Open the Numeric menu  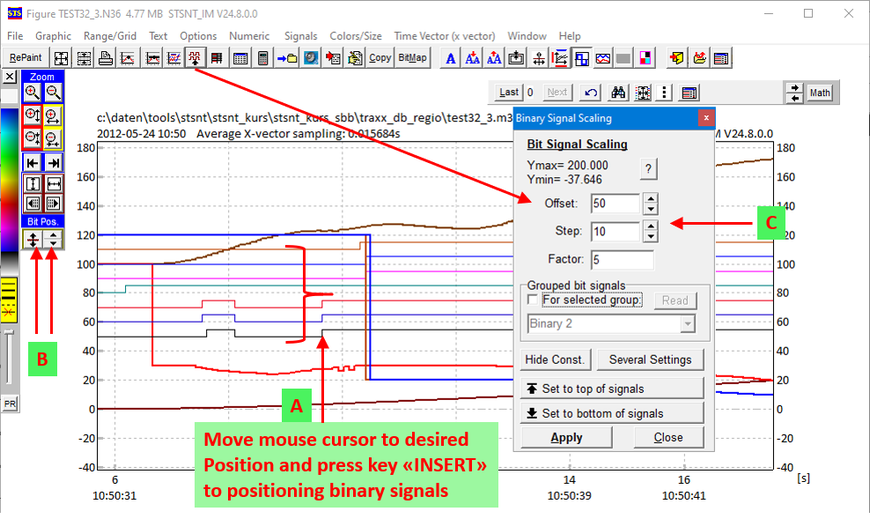click(x=249, y=36)
